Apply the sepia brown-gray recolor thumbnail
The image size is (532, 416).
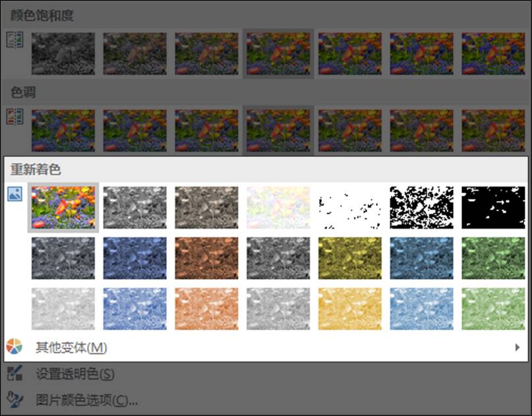tap(206, 207)
